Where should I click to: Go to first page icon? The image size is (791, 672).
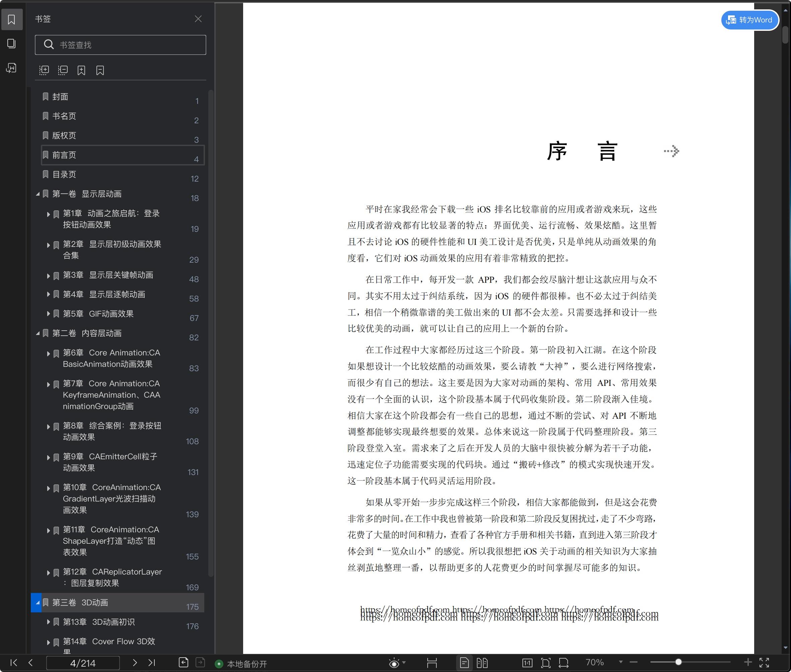click(14, 663)
